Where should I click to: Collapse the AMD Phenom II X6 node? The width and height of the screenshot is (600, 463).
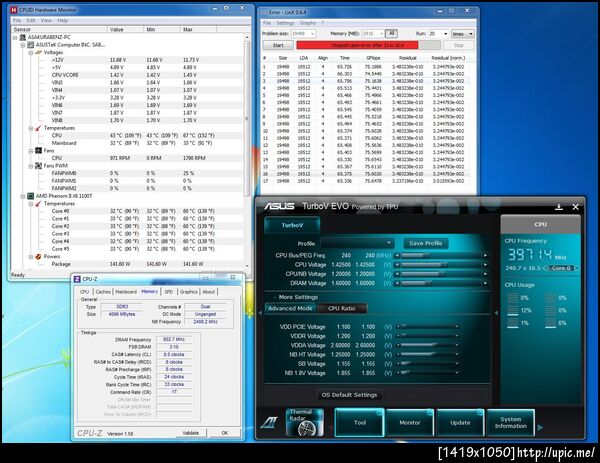(x=23, y=196)
